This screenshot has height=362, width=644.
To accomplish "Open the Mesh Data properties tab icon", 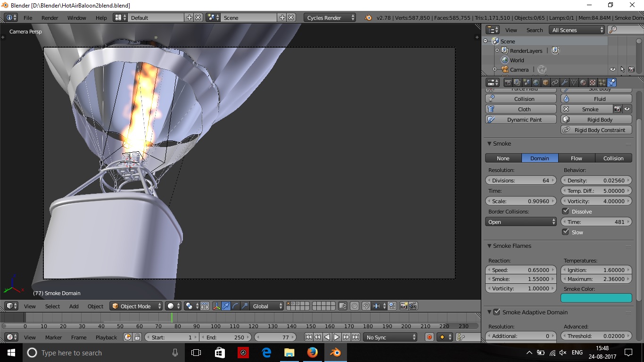I will (x=574, y=82).
